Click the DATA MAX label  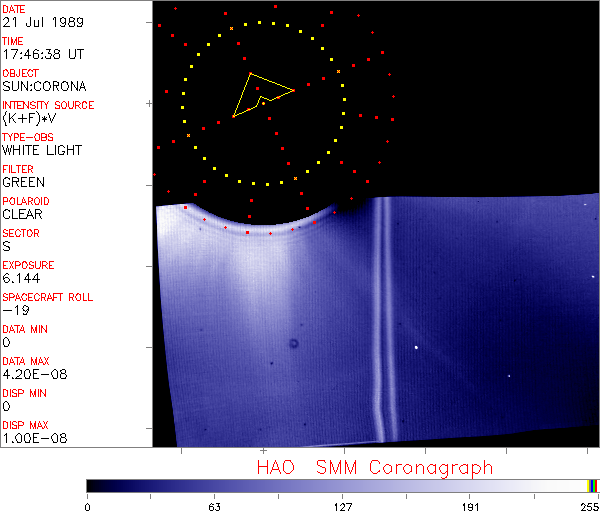tap(26, 361)
